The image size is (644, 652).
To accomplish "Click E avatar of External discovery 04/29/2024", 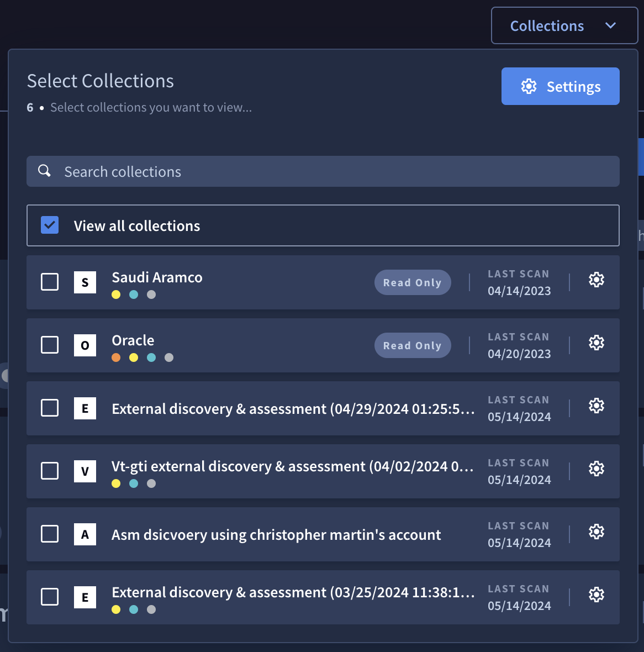I will (x=85, y=408).
